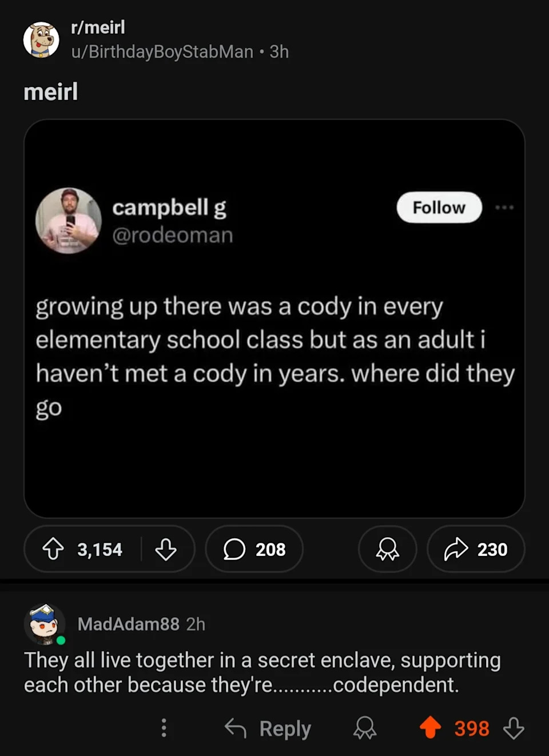Viewport: 549px width, 756px height.
Task: Open the r/meirl subreddit avatar
Action: tap(41, 40)
